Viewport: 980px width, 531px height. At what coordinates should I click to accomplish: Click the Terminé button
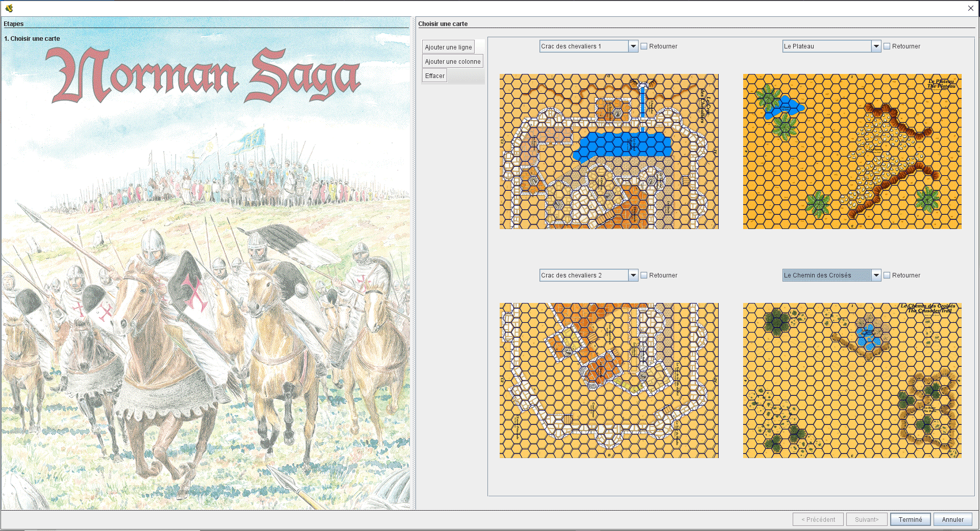click(x=910, y=519)
